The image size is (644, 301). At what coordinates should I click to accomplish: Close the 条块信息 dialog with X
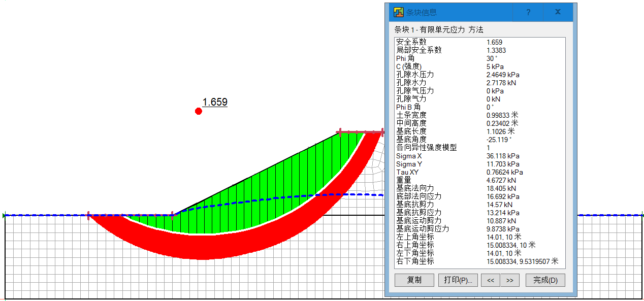tap(558, 12)
